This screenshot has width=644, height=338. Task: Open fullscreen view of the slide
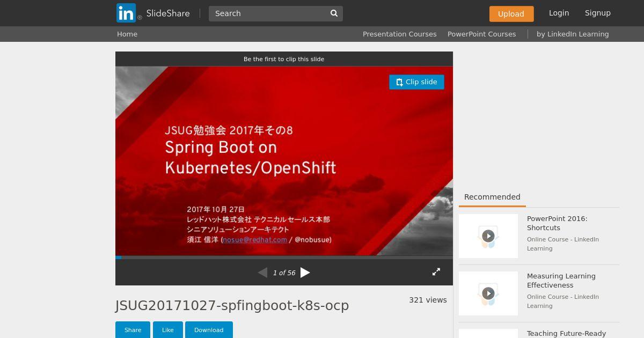pyautogui.click(x=436, y=272)
